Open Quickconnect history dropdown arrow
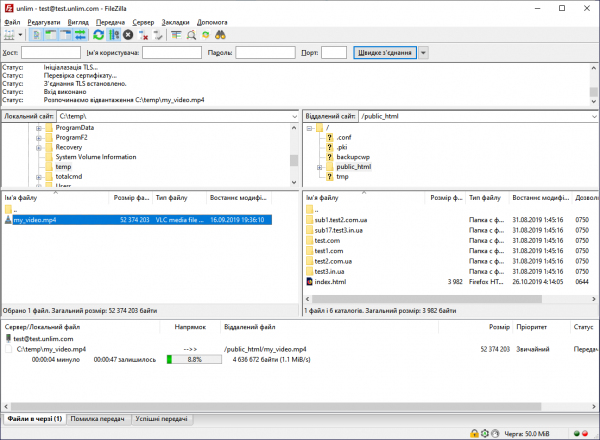The image size is (600, 440). pos(424,52)
